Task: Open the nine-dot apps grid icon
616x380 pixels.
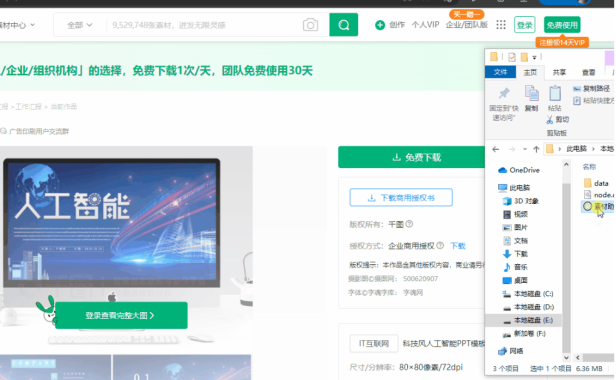Action: 501,25
